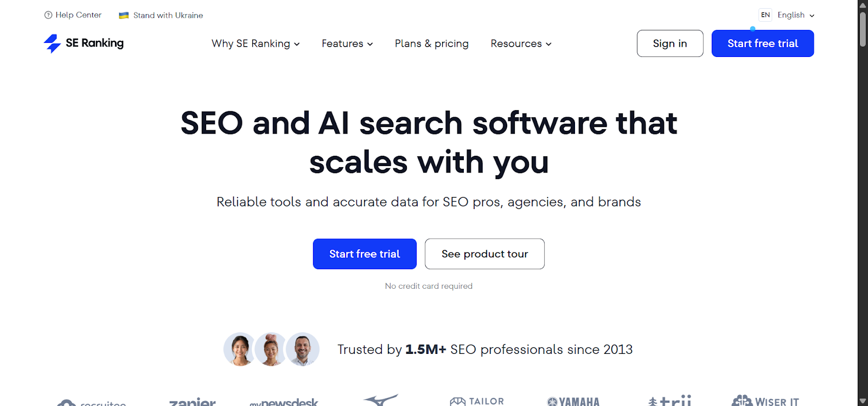This screenshot has height=406, width=868.
Task: Click the Ukrainian flag icon
Action: point(124,15)
